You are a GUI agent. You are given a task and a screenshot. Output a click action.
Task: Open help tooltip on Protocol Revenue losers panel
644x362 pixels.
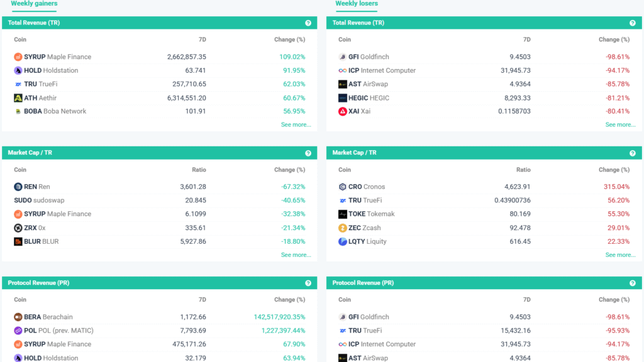(632, 283)
